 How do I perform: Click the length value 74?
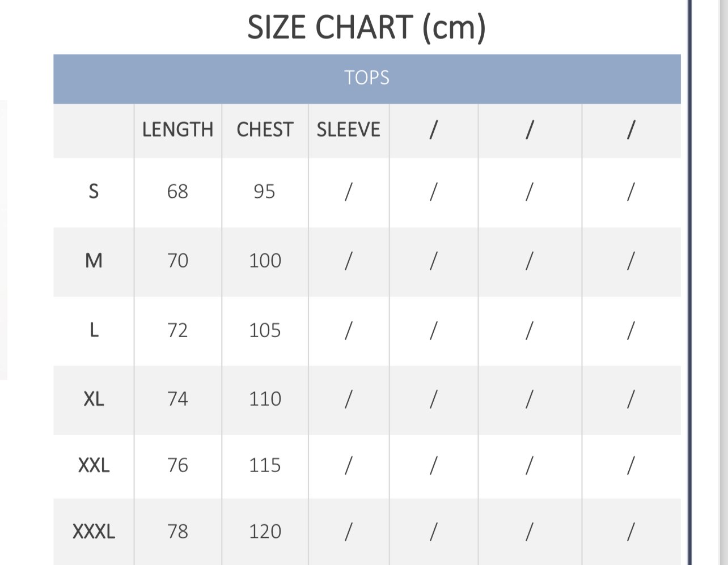177,399
